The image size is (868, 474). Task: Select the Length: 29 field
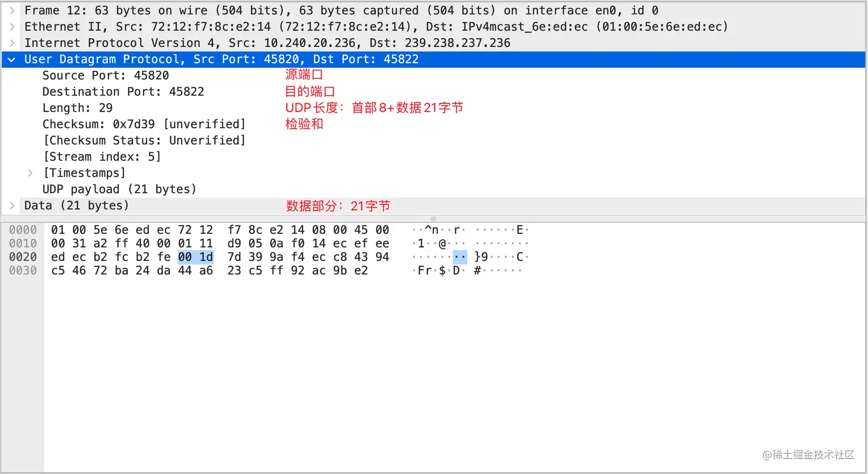pos(77,108)
